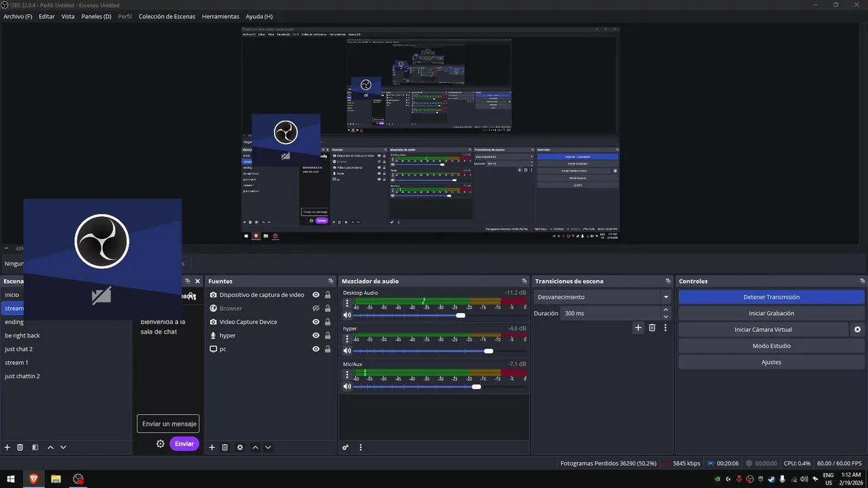This screenshot has width=868, height=488.
Task: Add a new scene with the plus icon
Action: click(7, 447)
